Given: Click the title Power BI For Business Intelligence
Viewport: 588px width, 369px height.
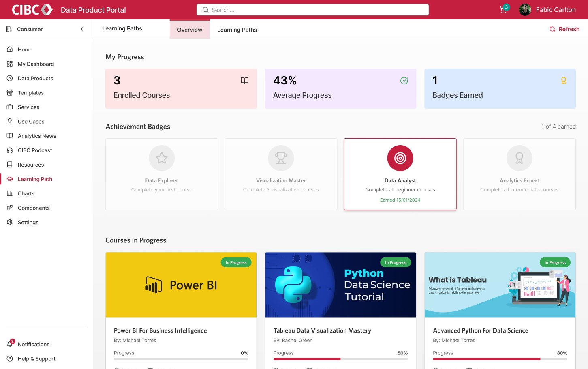Looking at the screenshot, I should pos(160,330).
